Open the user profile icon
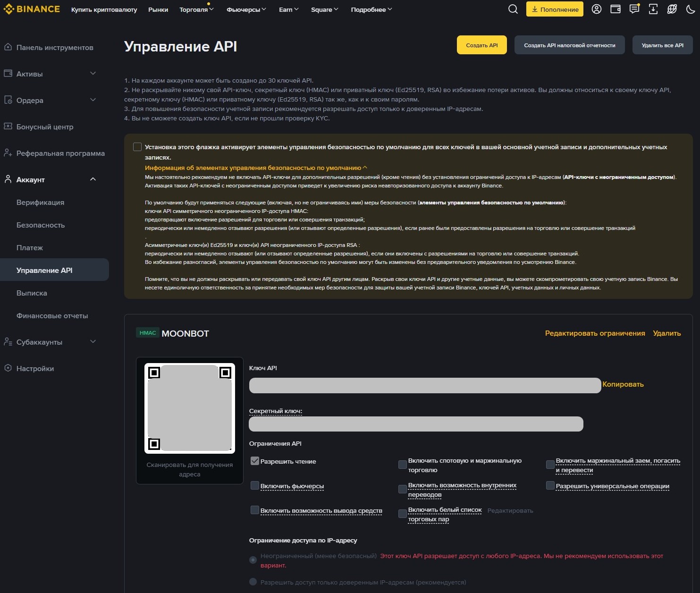Viewport: 700px width, 593px height. [x=597, y=9]
